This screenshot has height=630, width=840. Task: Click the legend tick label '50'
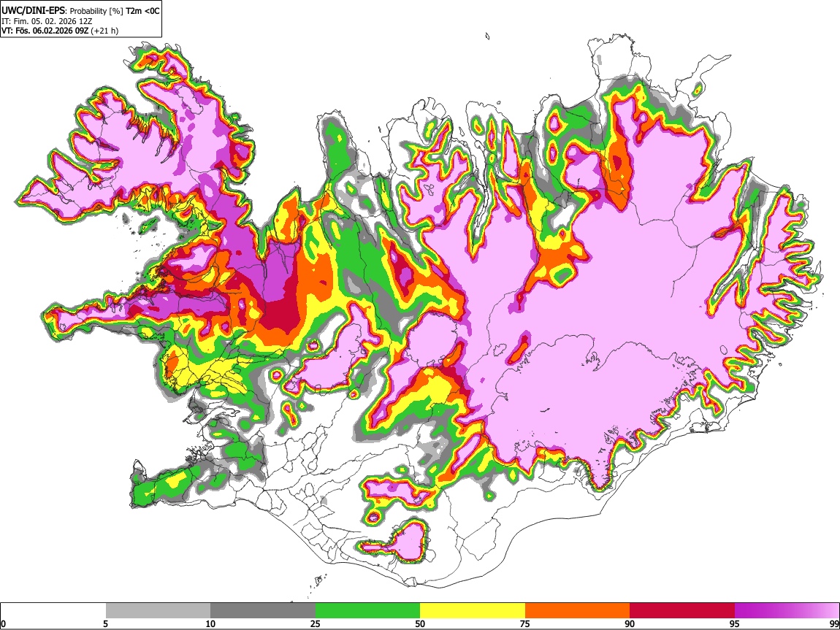(x=420, y=624)
